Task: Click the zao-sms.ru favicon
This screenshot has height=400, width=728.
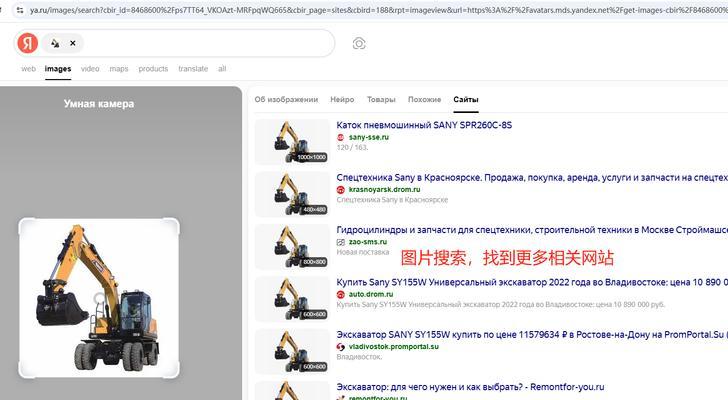Action: click(340, 242)
